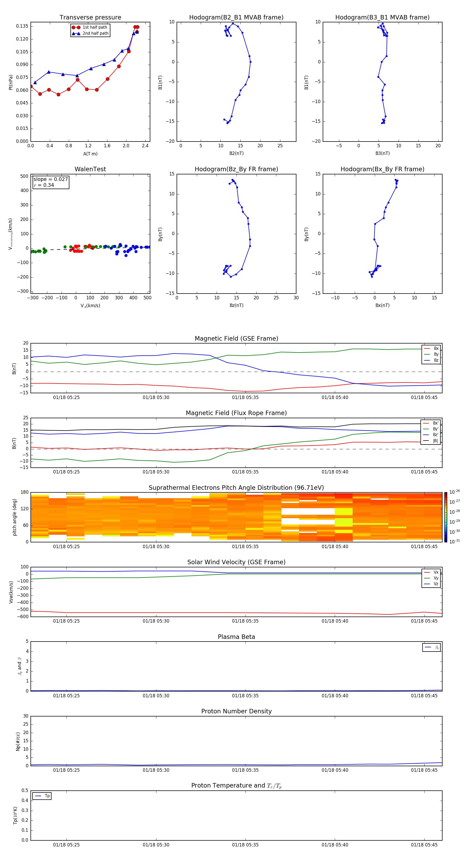This screenshot has height=868, width=473.
Task: Click 'Hodogram(Bz_By FR frame)' title
Action: coord(236,169)
